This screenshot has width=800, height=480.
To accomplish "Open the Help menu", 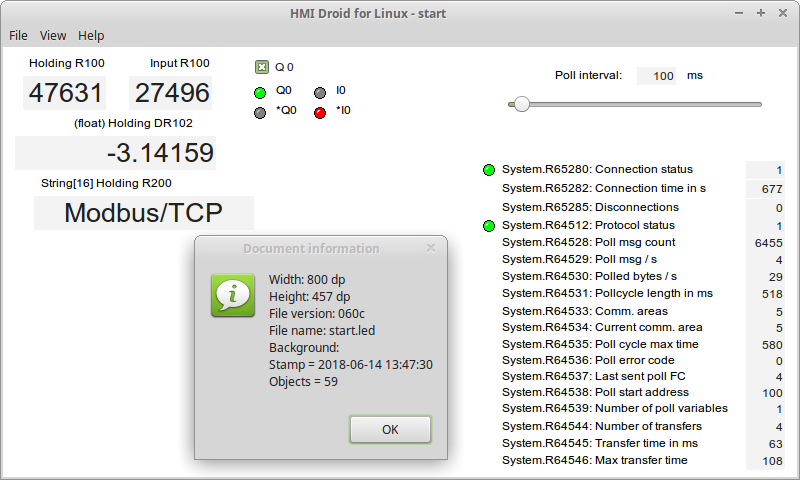I will click(91, 36).
